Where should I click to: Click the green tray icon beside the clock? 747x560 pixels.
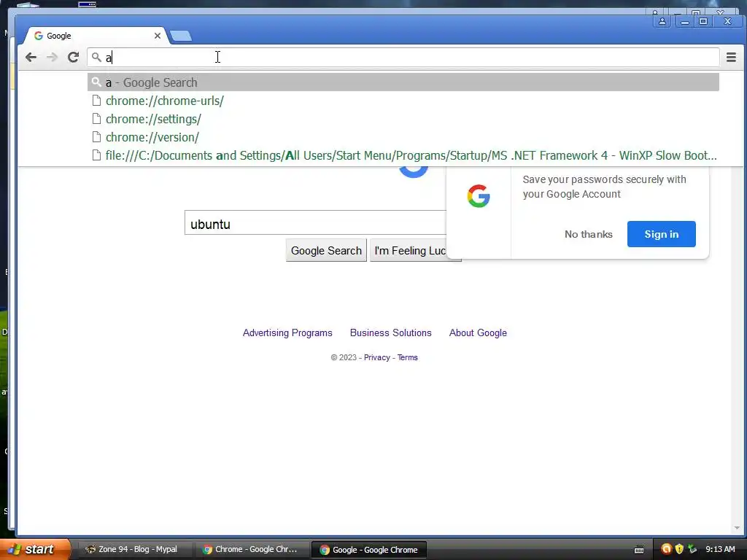[692, 549]
